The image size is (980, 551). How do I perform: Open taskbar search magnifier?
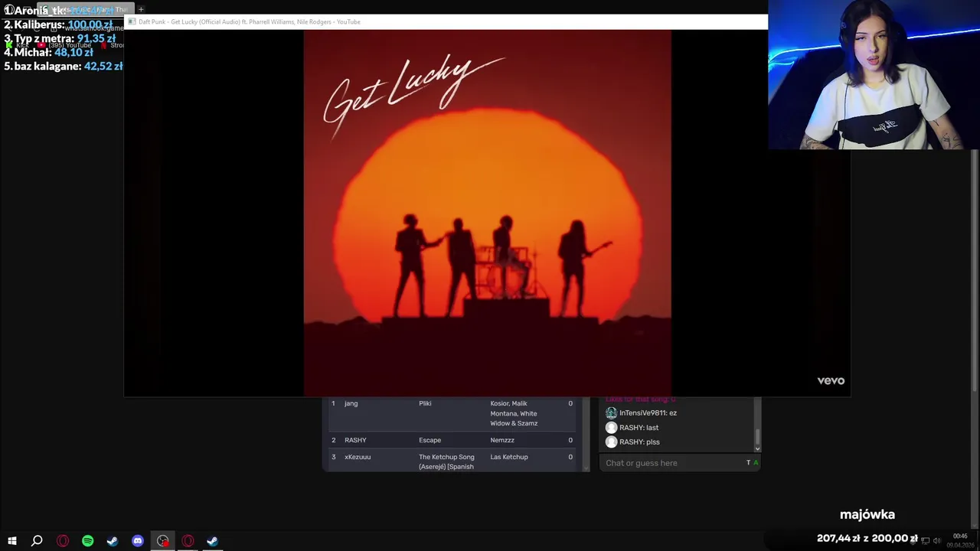tap(37, 541)
